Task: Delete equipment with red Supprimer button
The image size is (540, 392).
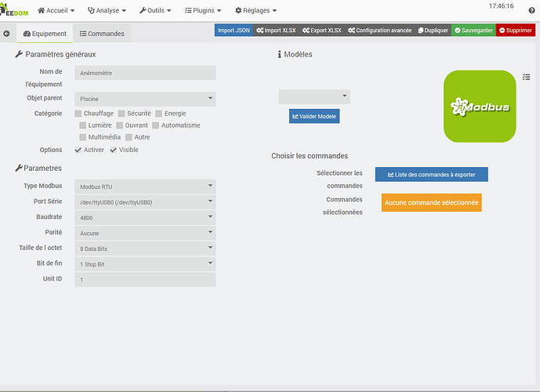Action: [516, 31]
